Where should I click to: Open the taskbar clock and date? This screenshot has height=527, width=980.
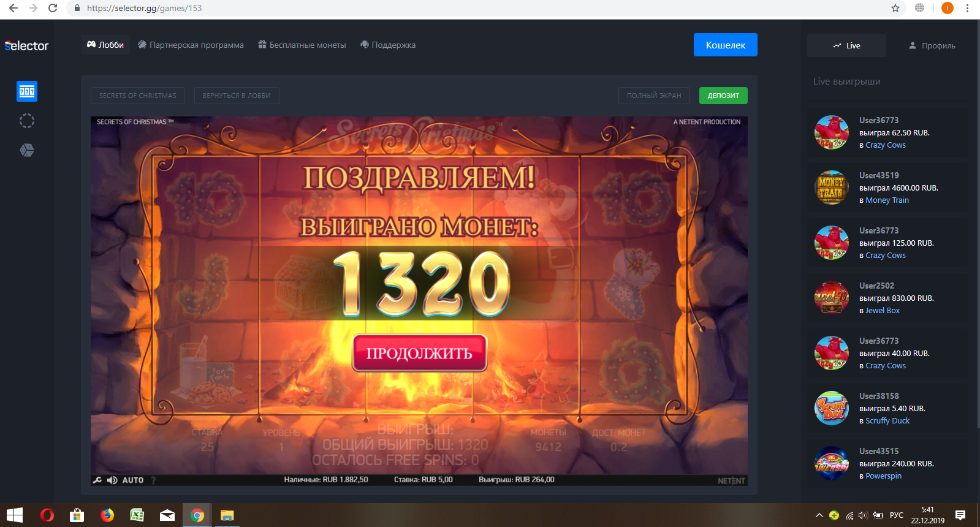click(927, 515)
